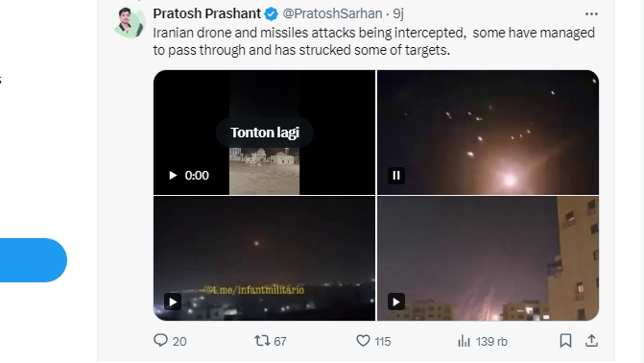644x363 pixels.
Task: Pause the top-right interception video
Action: point(396,176)
